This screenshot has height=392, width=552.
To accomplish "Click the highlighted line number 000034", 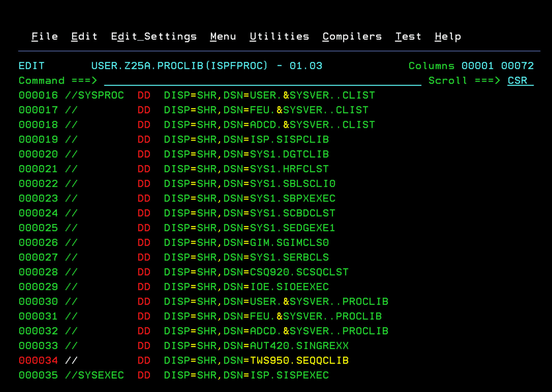I will (38, 361).
